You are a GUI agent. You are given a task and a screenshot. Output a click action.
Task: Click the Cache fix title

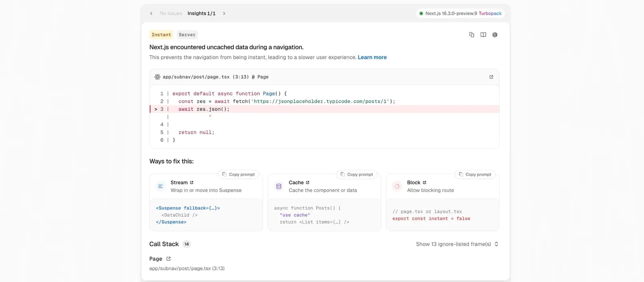coord(296,182)
